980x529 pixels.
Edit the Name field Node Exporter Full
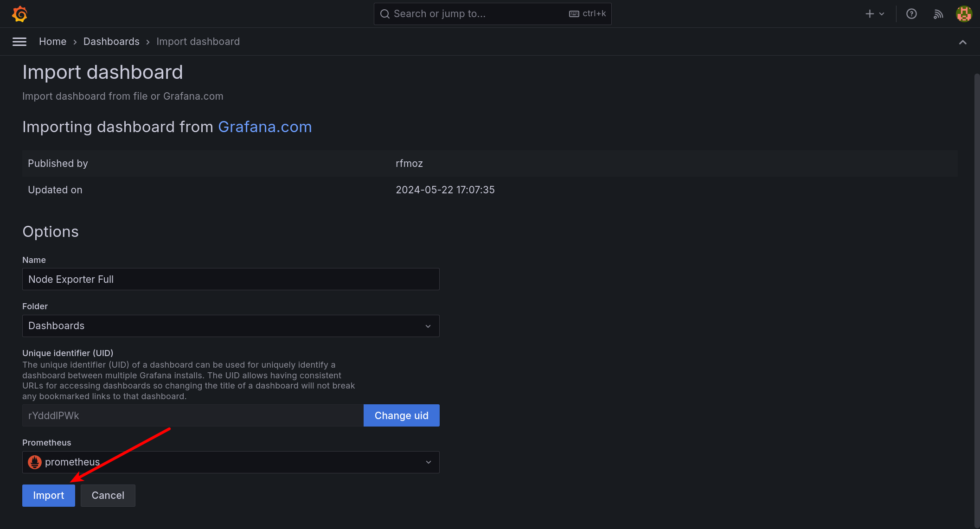(231, 279)
